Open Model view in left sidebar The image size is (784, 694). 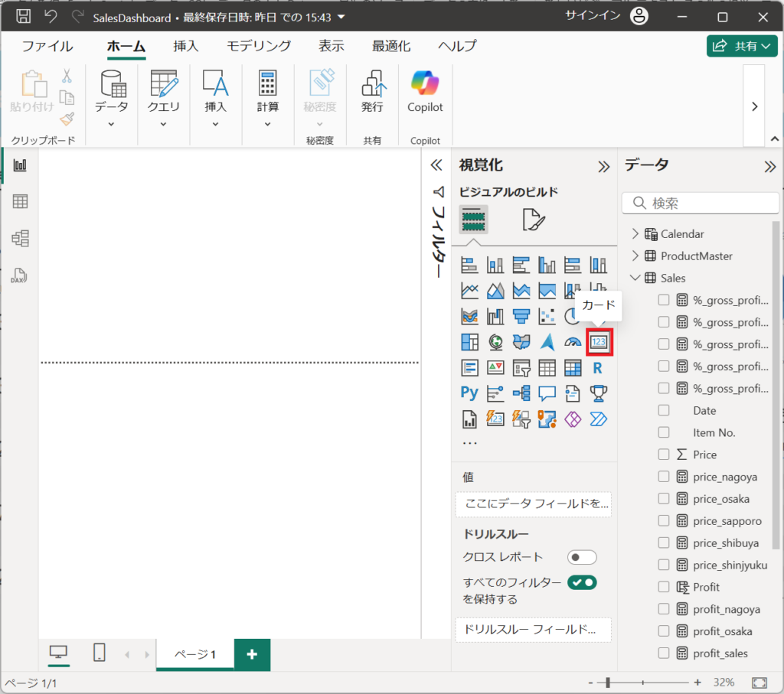coord(20,239)
